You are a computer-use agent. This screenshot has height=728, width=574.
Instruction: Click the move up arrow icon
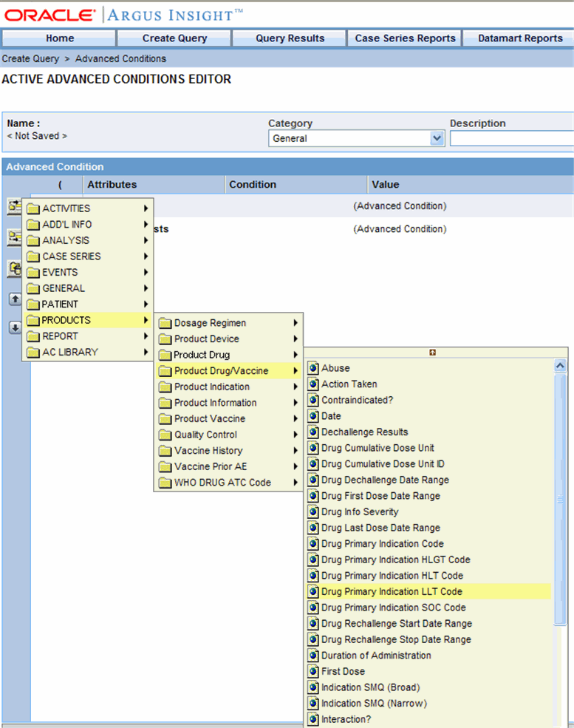coord(15,299)
